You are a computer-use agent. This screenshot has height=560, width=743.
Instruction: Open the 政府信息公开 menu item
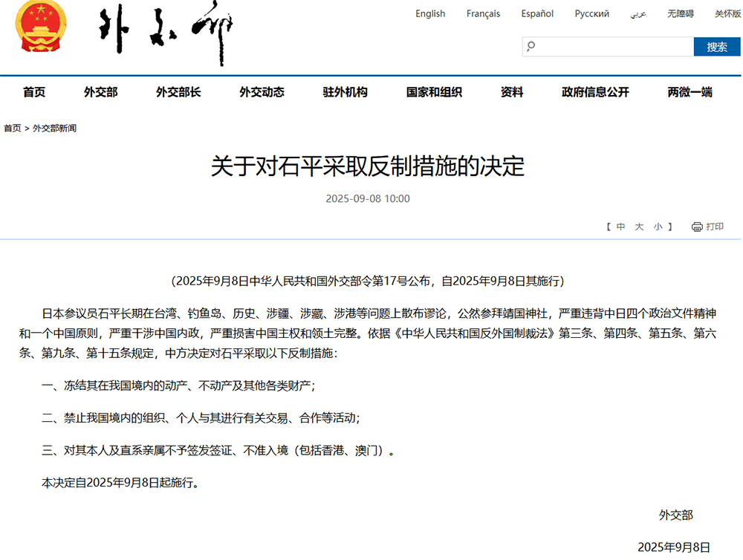(596, 92)
